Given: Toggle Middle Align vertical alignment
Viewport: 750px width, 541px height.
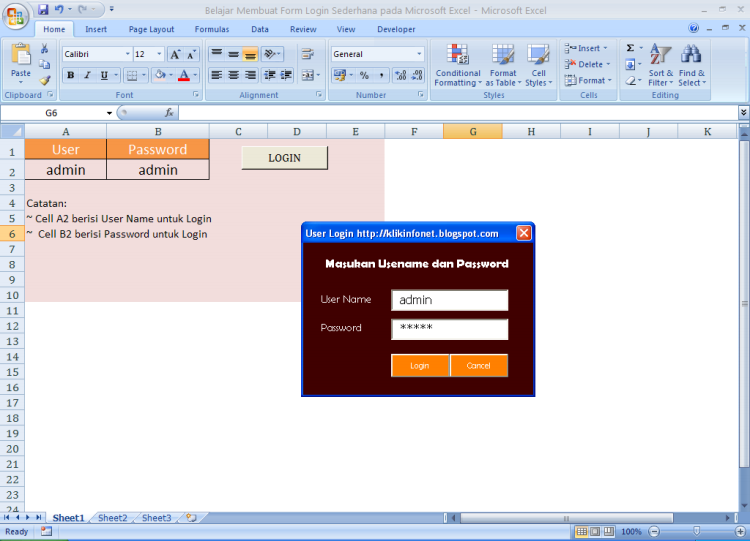Looking at the screenshot, I should [233, 54].
